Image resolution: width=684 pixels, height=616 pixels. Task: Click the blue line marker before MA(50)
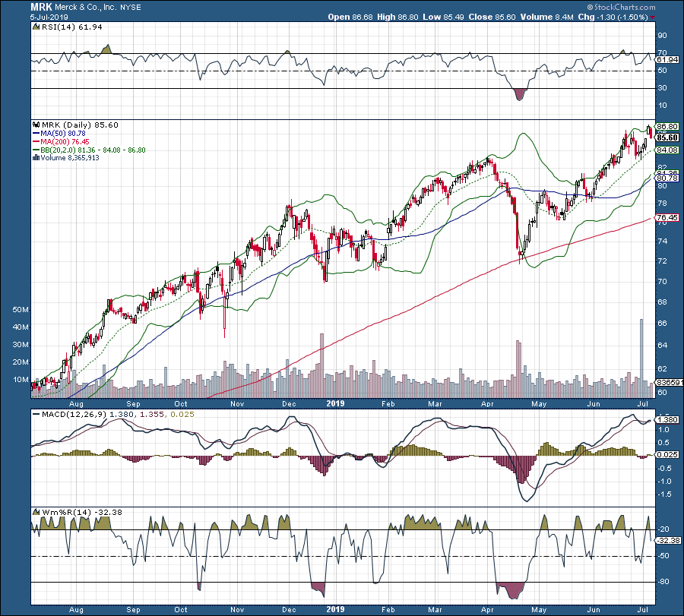tap(36, 134)
